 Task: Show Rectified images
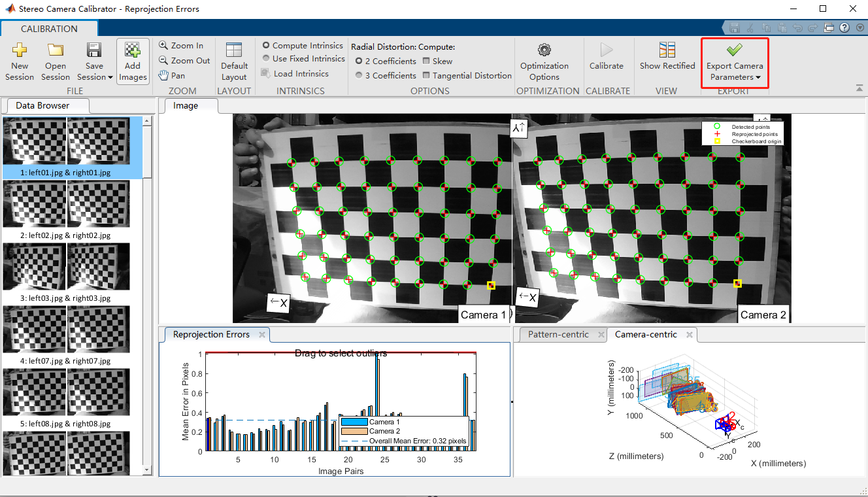(667, 56)
